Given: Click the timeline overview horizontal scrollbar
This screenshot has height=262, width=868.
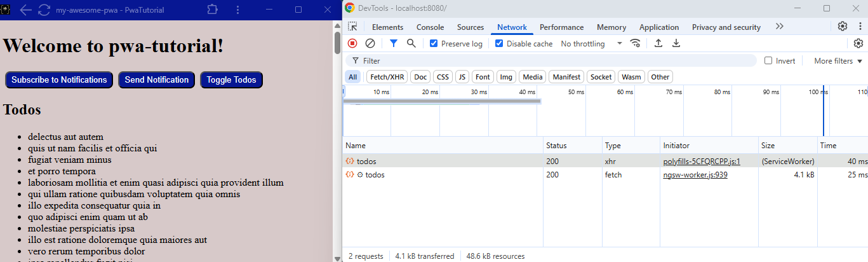Looking at the screenshot, I should 442,100.
